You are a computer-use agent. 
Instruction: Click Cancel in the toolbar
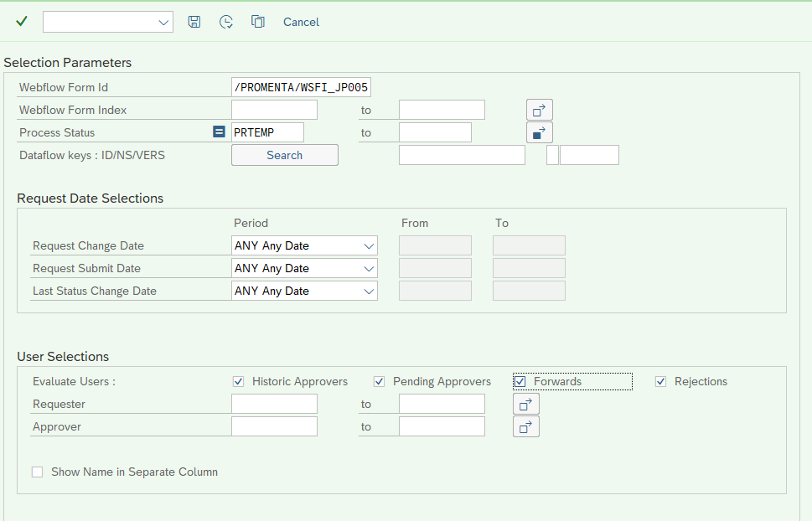(301, 22)
